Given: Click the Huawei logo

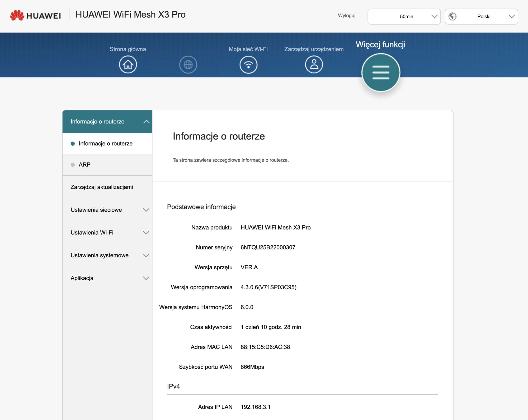Looking at the screenshot, I should coord(36,15).
